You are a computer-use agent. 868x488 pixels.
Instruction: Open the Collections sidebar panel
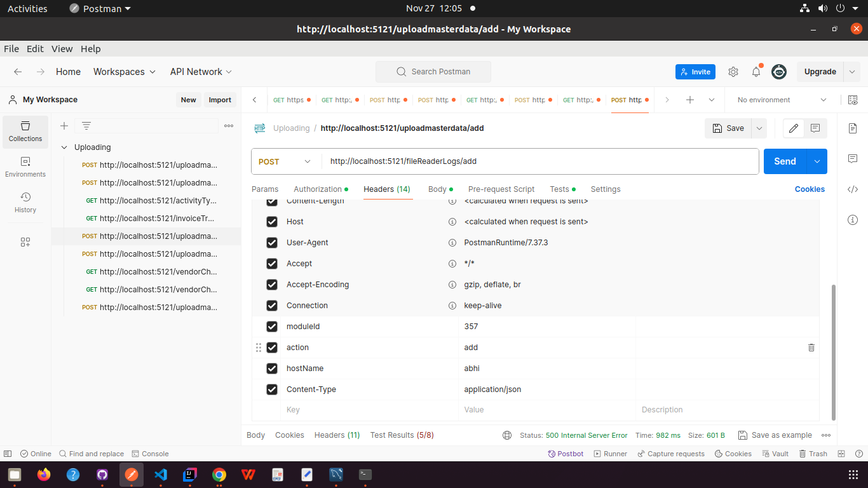click(x=25, y=131)
